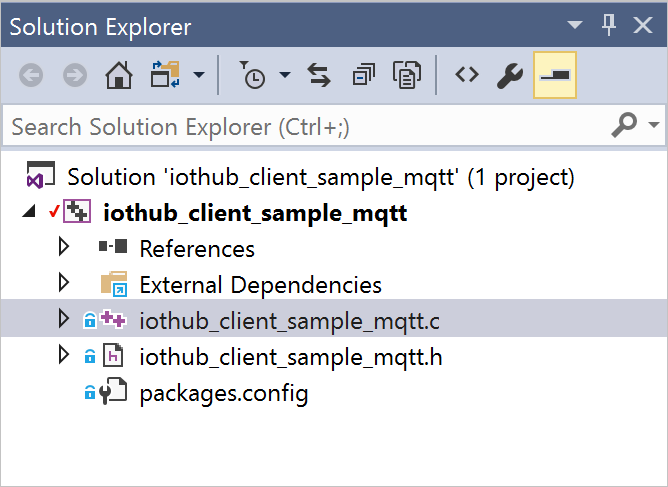Expand the References node
The height and width of the screenshot is (487, 668).
click(65, 247)
